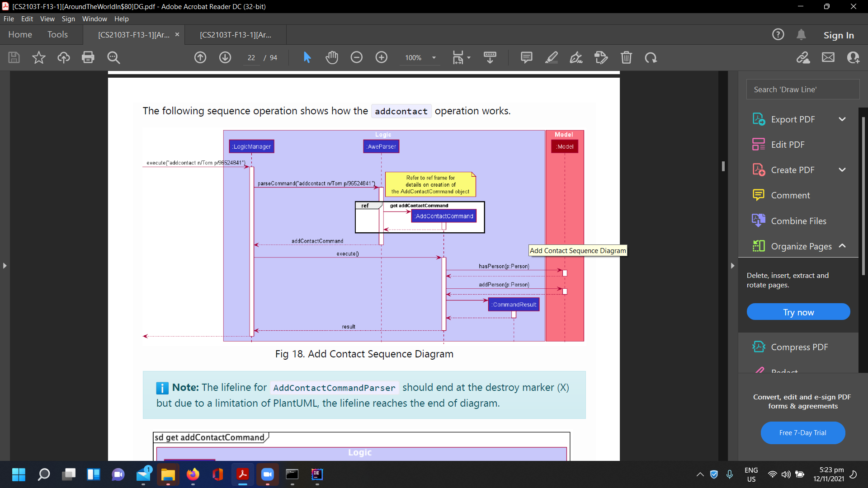This screenshot has height=488, width=868.
Task: Click the delete trash icon
Action: tap(626, 57)
